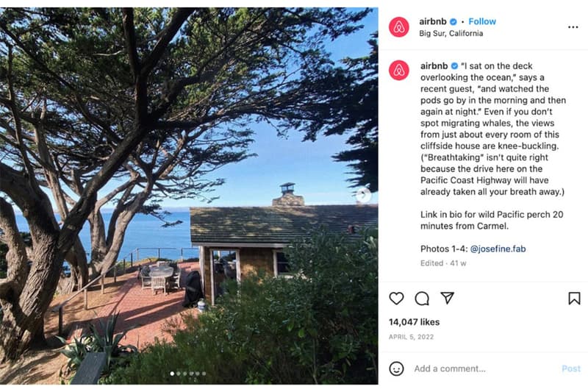Click the Airbnb profile avatar in header

tap(399, 27)
